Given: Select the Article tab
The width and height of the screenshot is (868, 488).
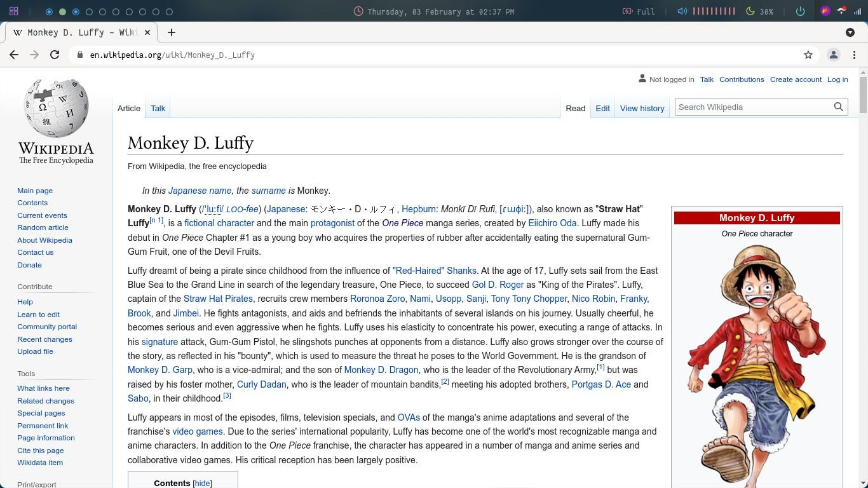Looking at the screenshot, I should [129, 108].
